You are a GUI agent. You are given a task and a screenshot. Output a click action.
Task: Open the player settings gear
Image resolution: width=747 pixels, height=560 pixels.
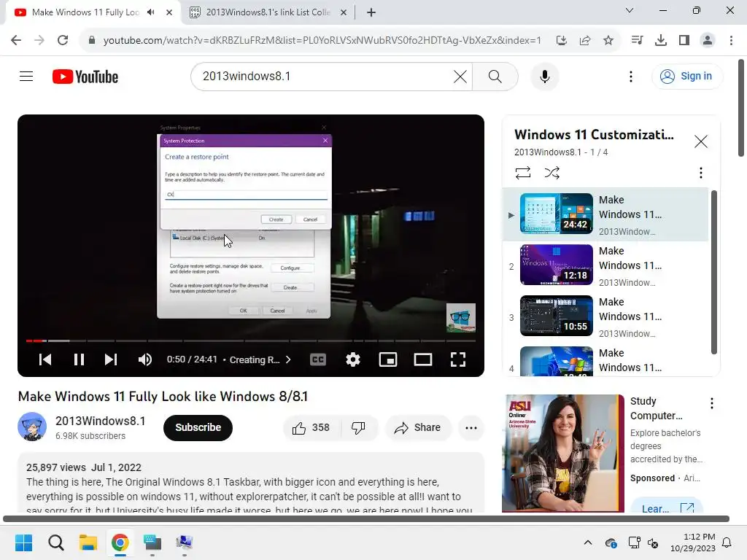coord(352,359)
